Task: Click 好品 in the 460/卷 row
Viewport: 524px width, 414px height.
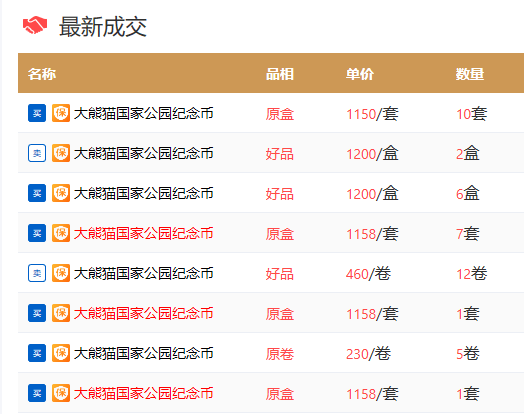Action: coord(280,274)
